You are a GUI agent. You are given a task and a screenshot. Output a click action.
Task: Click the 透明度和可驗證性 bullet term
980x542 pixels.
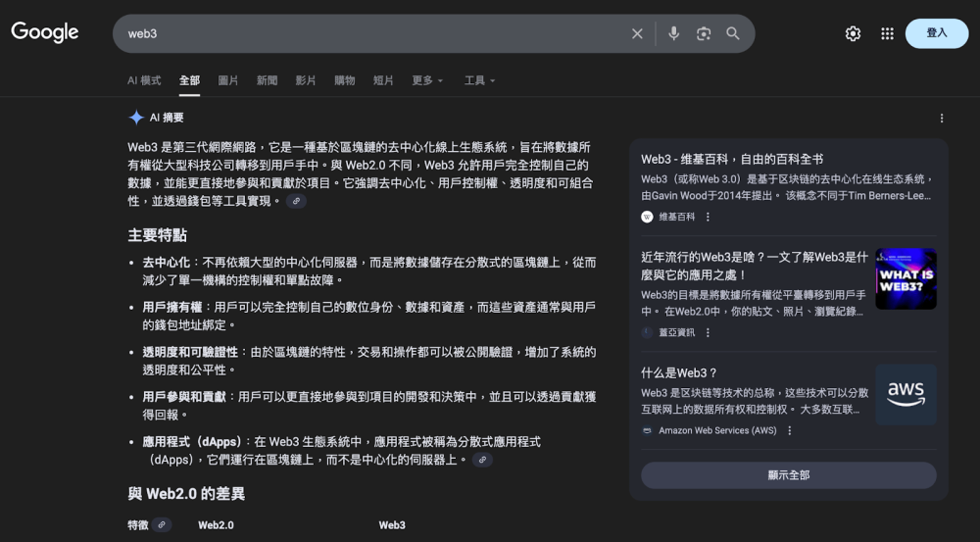(190, 353)
